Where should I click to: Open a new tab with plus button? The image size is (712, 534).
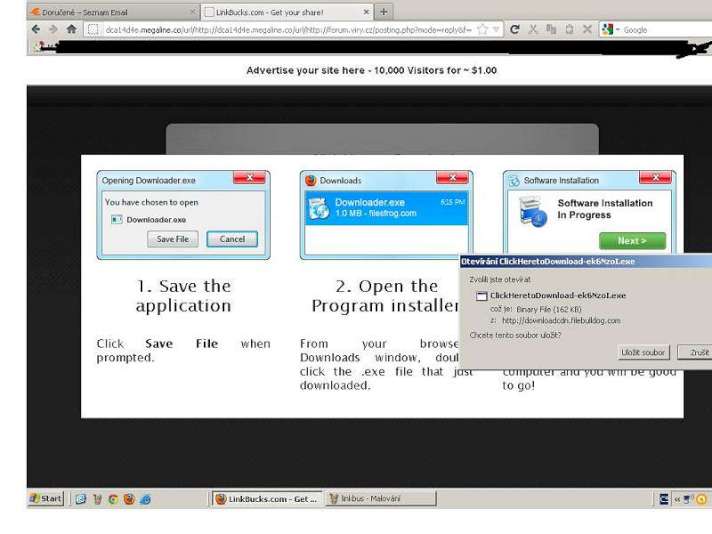pos(384,12)
